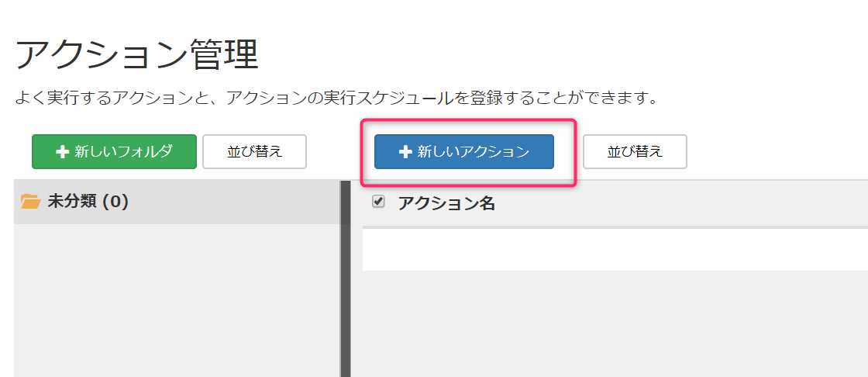The height and width of the screenshot is (377, 868).
Task: Create a new action with 新しいアクション
Action: pos(464,151)
